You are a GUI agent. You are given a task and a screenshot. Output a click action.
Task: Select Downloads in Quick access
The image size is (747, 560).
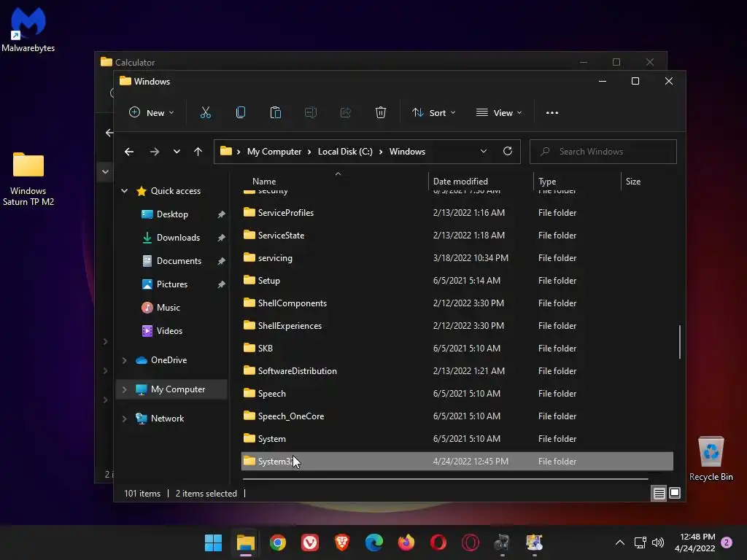pos(178,238)
